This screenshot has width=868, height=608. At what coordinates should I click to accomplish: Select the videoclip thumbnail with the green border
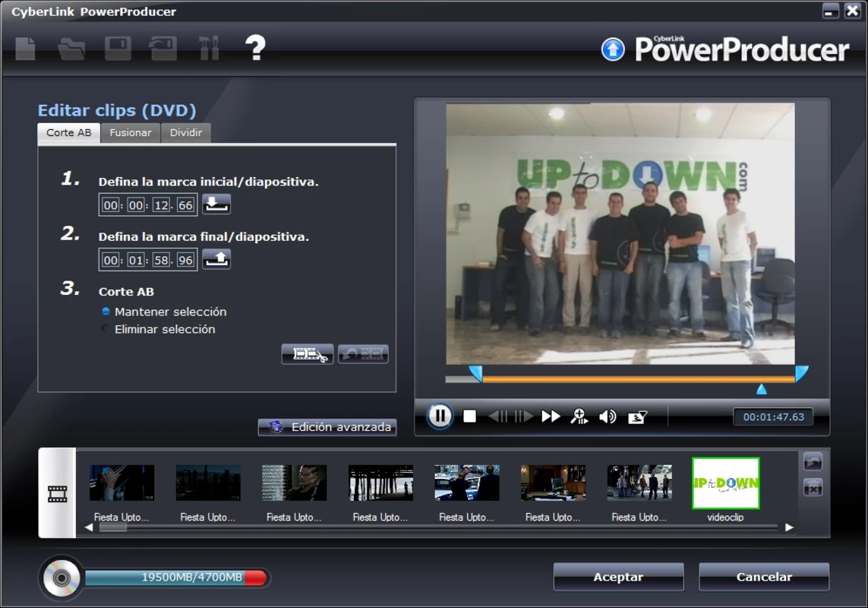point(725,483)
